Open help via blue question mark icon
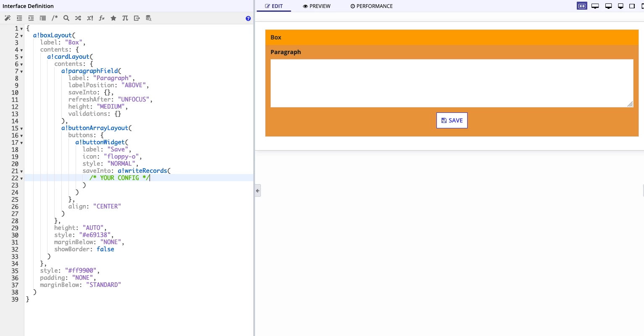644x336 pixels. (248, 18)
